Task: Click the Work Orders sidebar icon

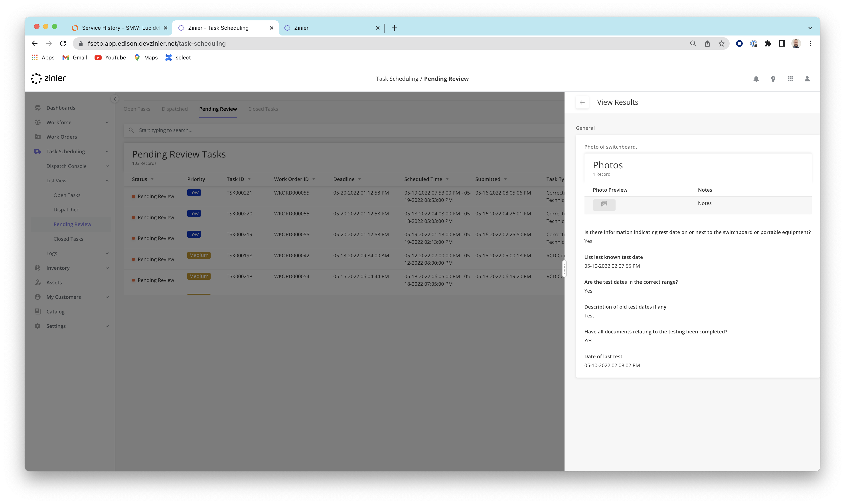Action: (x=38, y=137)
